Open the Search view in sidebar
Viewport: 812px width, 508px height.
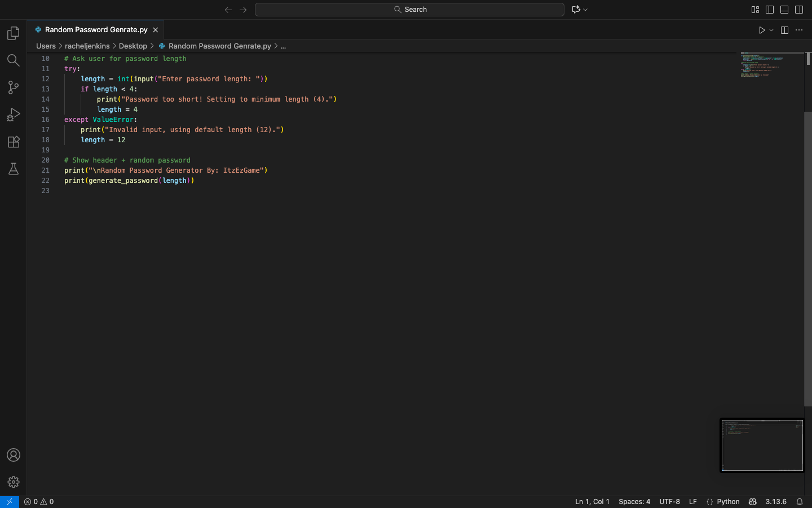point(14,60)
